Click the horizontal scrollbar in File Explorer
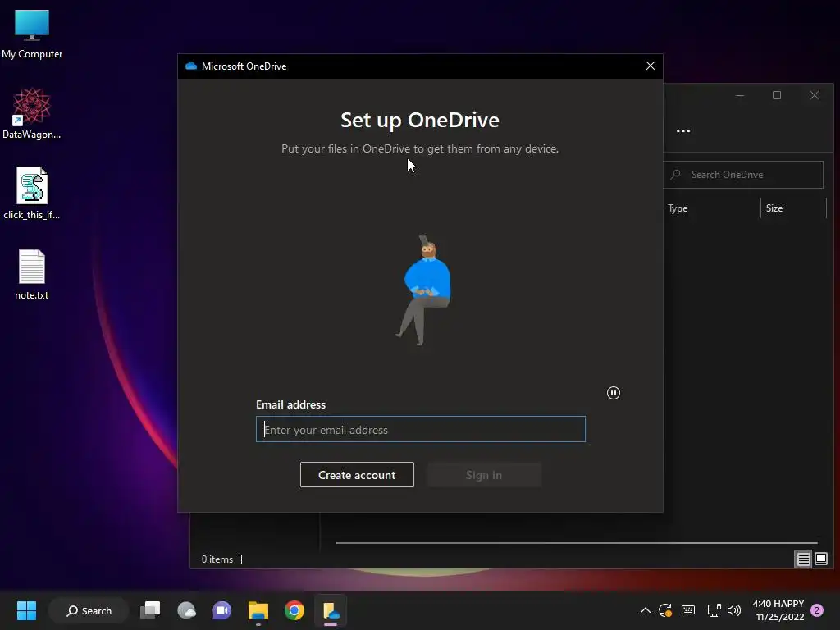 point(577,543)
